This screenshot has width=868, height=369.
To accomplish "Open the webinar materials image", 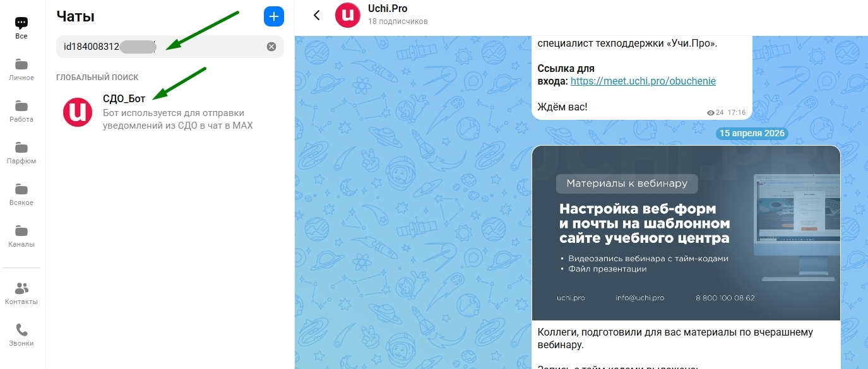I will tap(686, 233).
